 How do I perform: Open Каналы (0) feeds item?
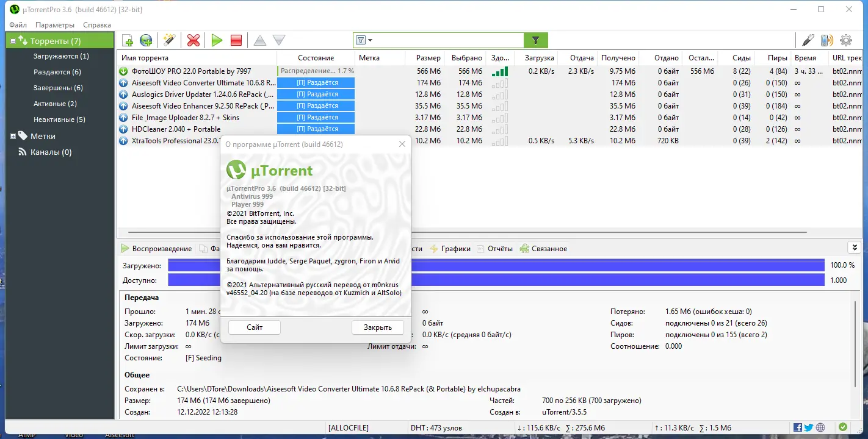[x=51, y=152]
